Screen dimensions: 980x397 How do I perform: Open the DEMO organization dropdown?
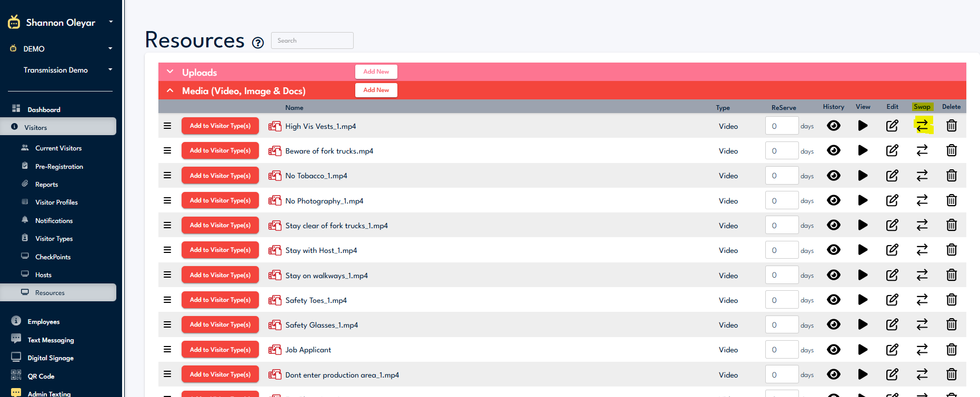click(110, 48)
